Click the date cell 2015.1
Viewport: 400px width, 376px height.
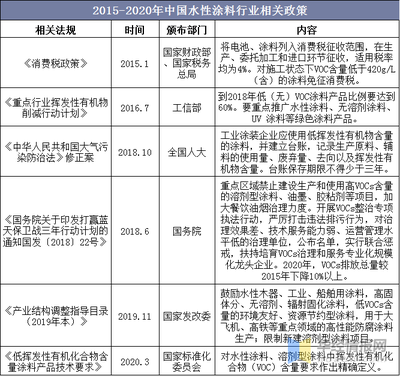pyautogui.click(x=135, y=64)
